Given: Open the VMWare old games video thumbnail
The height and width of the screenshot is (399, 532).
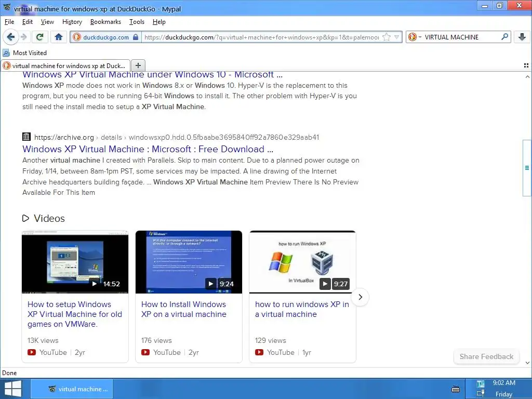Looking at the screenshot, I should [x=75, y=262].
